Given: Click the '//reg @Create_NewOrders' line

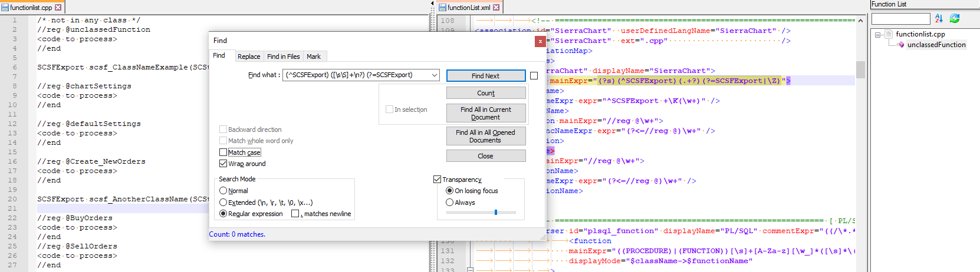Looking at the screenshot, I should point(91,161).
